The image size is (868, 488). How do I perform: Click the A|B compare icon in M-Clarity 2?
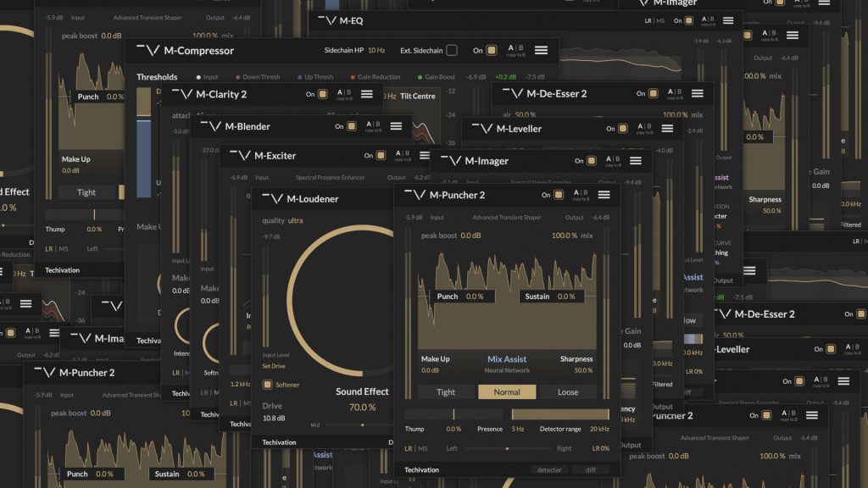click(x=342, y=93)
